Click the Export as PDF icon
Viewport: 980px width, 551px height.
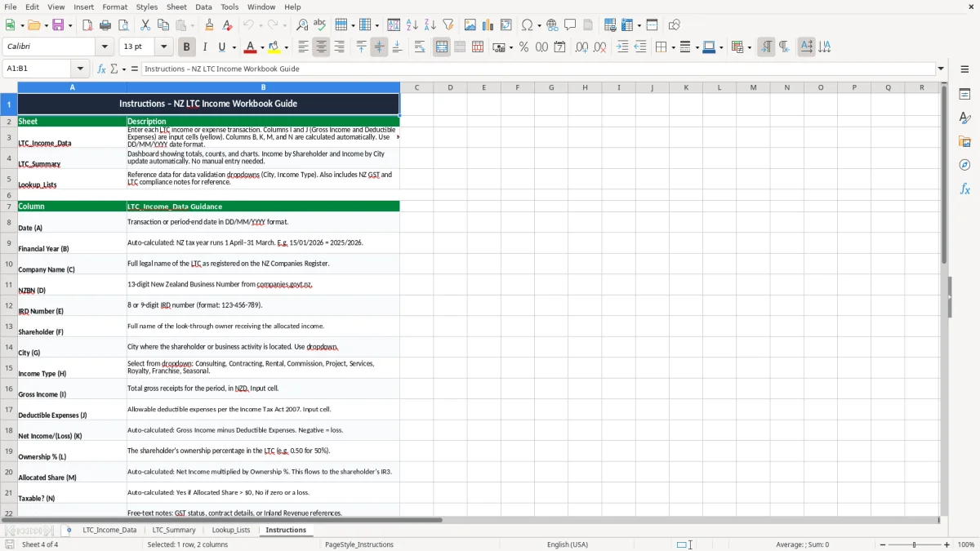click(x=87, y=25)
